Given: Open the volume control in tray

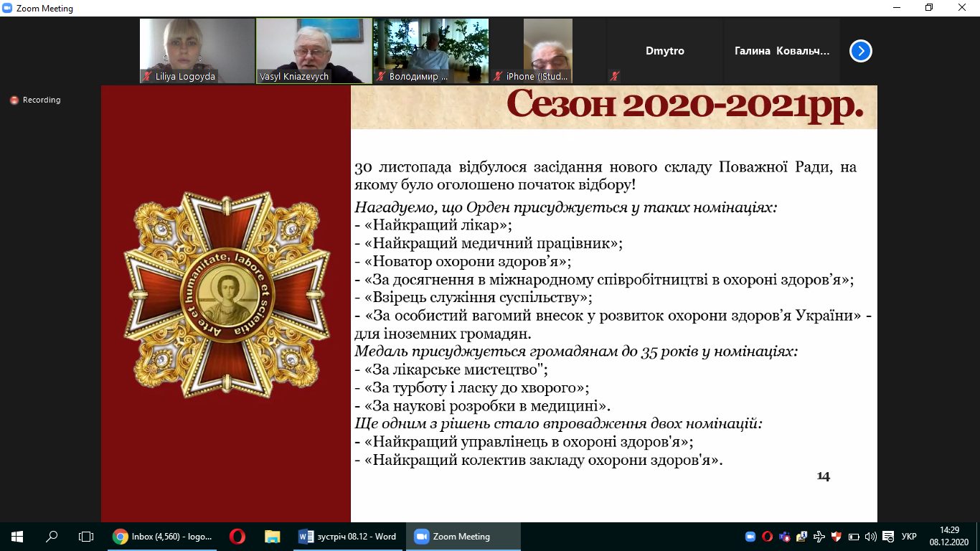Looking at the screenshot, I should 870,537.
